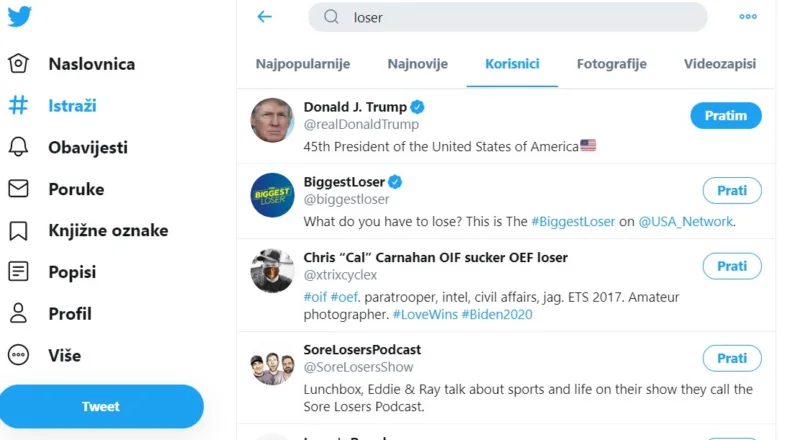Switch to the Fotografije tab
The height and width of the screenshot is (440, 800).
pos(611,64)
